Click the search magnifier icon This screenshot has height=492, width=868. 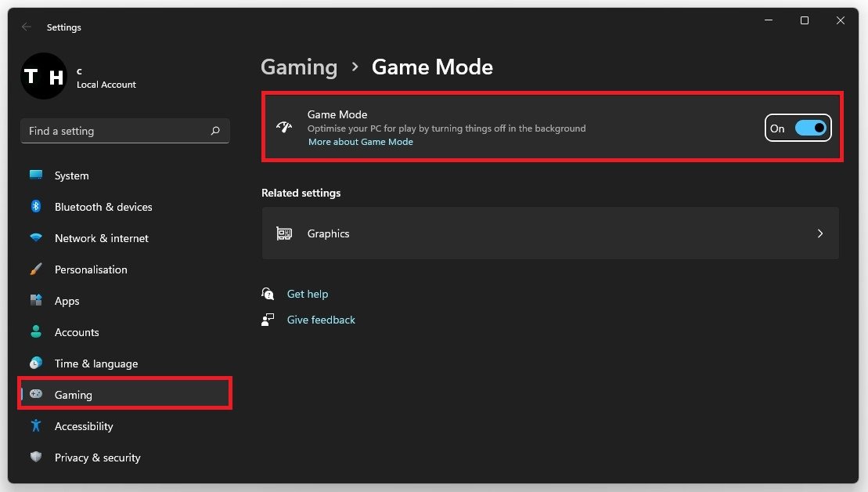215,131
